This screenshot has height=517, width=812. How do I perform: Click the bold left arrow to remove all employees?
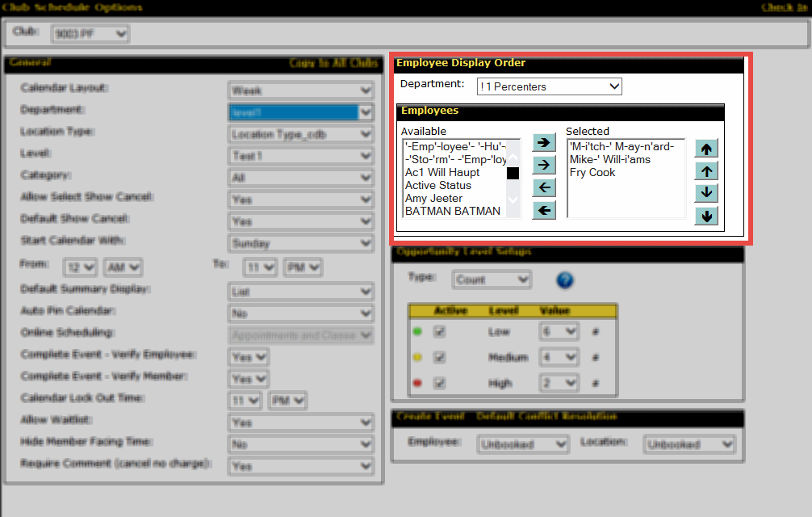pos(545,211)
